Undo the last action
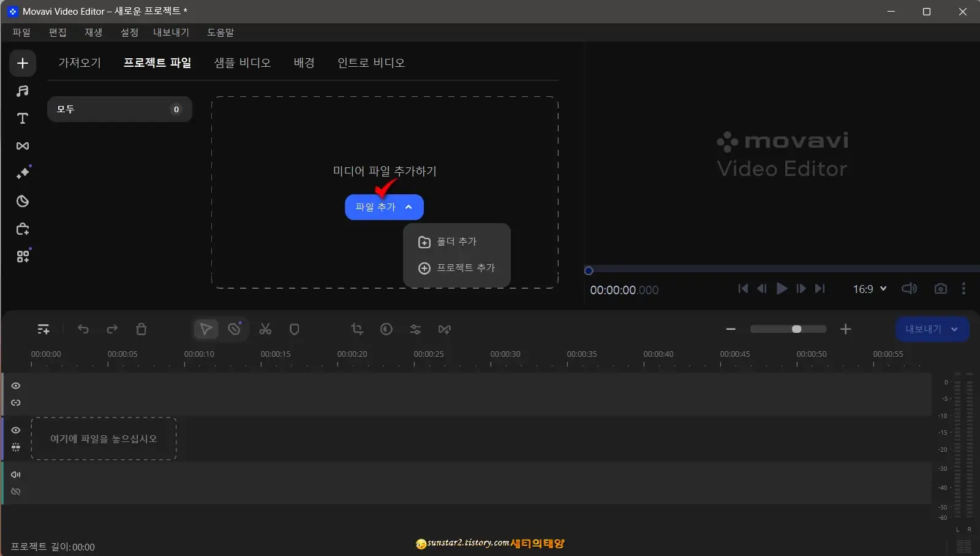 (x=83, y=329)
